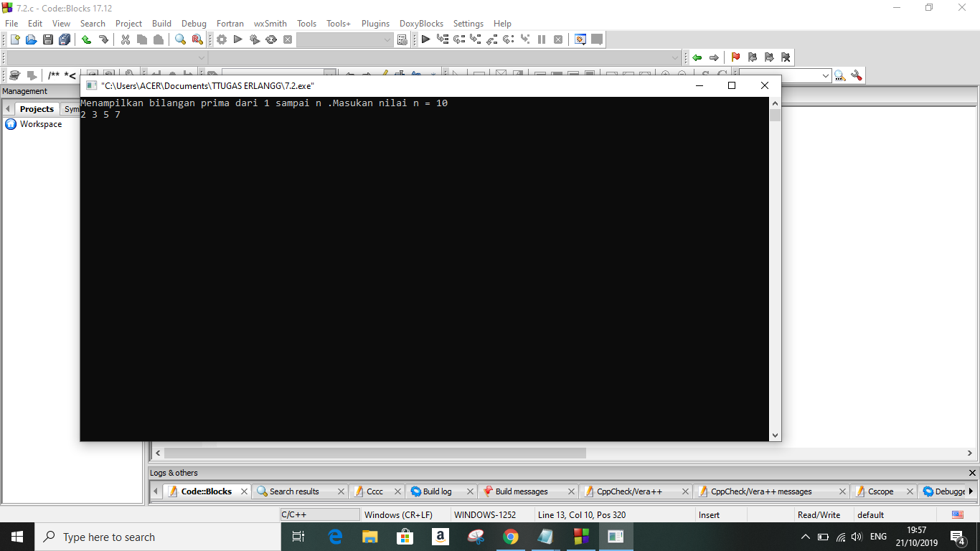Click the New file icon
The width and height of the screenshot is (980, 551).
point(14,39)
